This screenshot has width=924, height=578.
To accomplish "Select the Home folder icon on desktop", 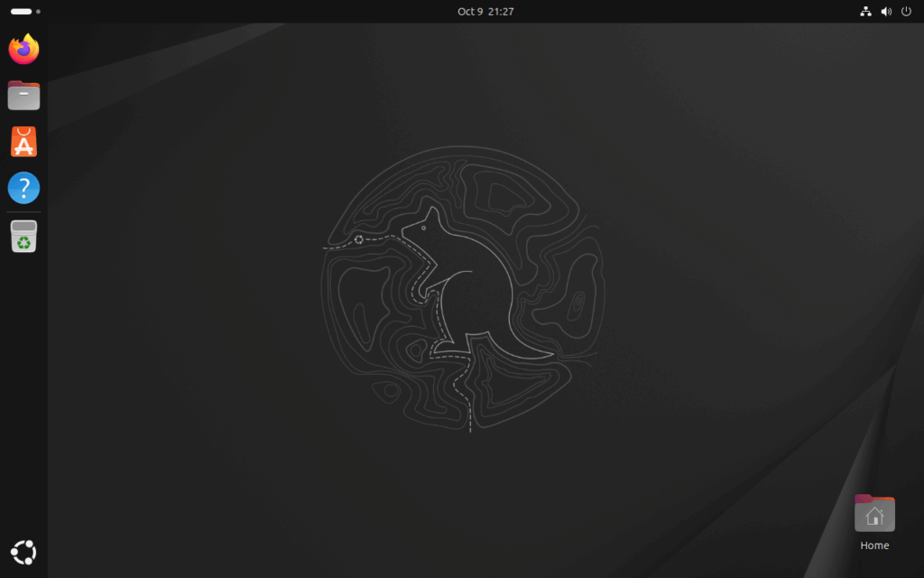I will (874, 514).
